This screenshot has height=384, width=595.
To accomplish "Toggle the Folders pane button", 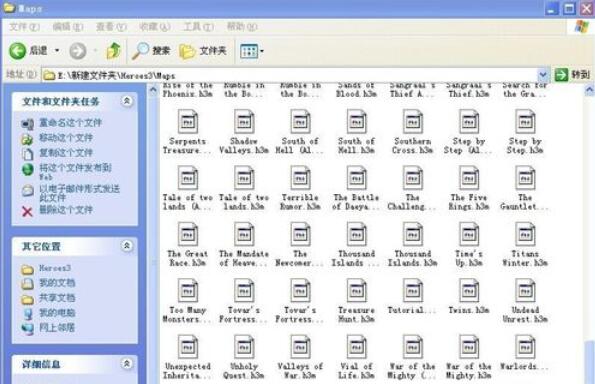I will tap(203, 50).
